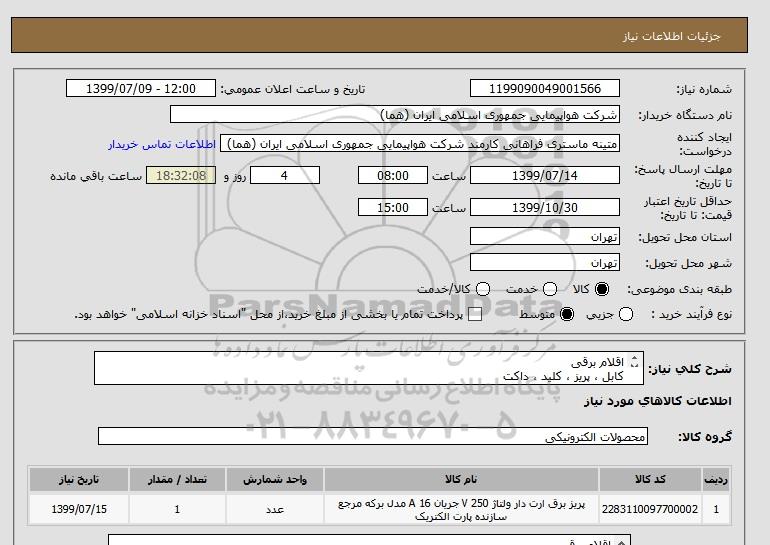Click the product name cell پریز برق
Viewport: 770px width, 545px height.
pyautogui.click(x=461, y=510)
